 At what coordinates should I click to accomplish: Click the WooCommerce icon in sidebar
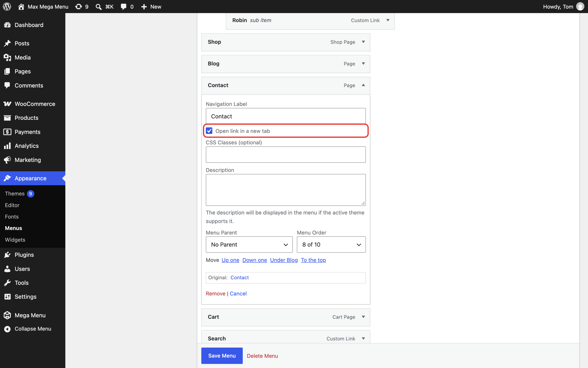click(x=7, y=104)
